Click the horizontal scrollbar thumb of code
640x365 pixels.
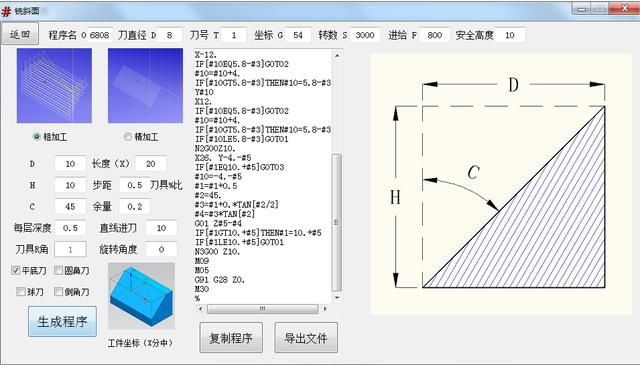pos(262,309)
